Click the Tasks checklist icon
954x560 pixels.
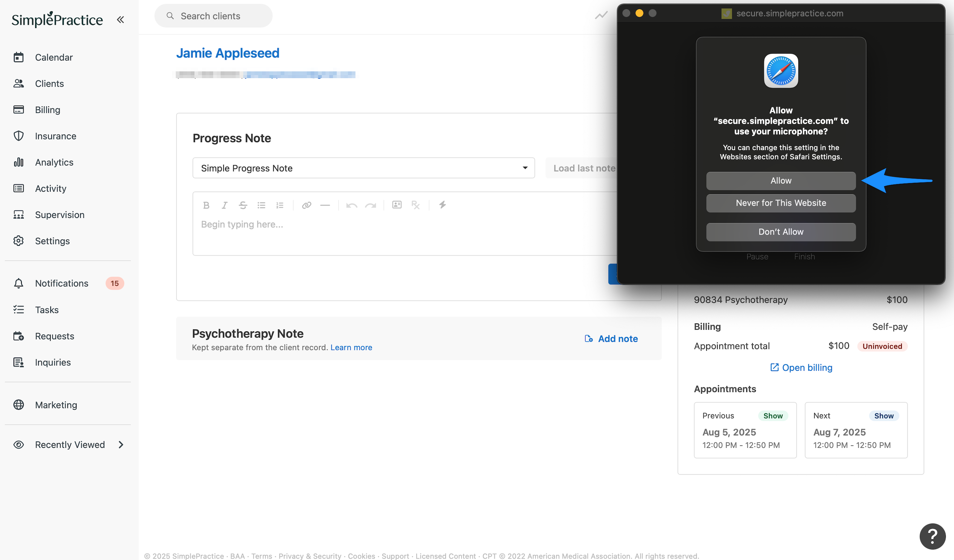pos(19,310)
